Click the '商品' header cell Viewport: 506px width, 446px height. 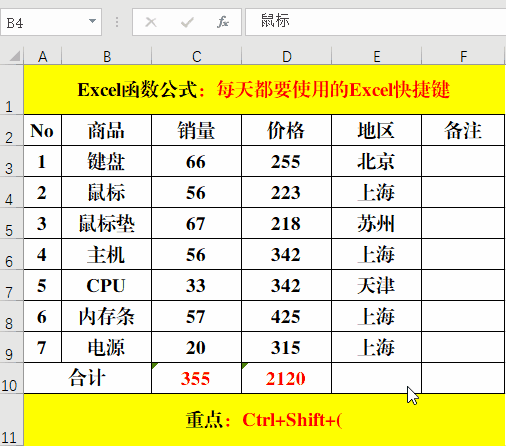pyautogui.click(x=107, y=130)
